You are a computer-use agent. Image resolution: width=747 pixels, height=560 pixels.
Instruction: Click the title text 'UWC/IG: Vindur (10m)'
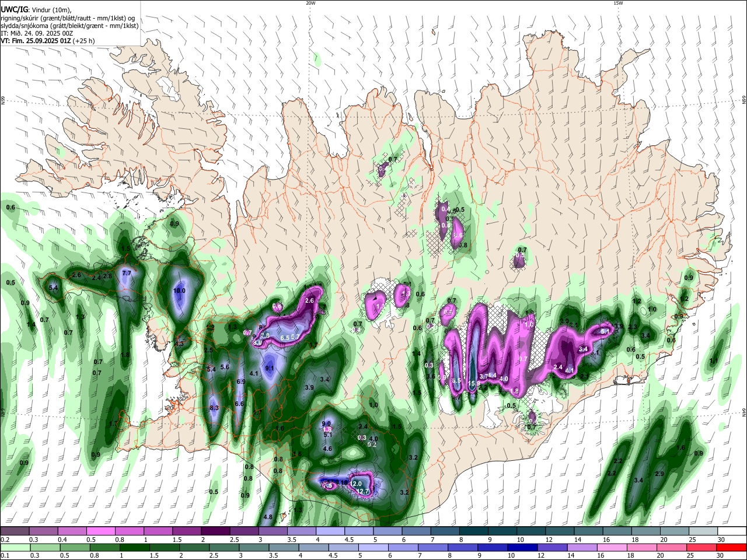coord(36,10)
